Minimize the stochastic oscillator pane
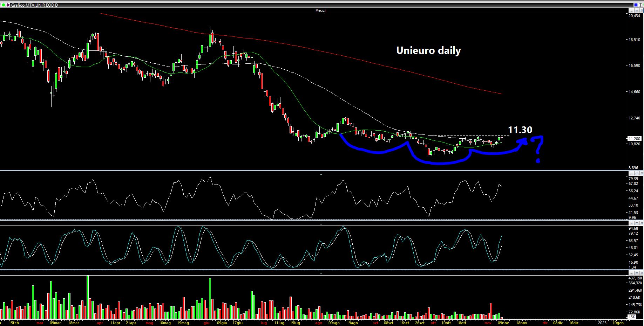 pyautogui.click(x=631, y=223)
